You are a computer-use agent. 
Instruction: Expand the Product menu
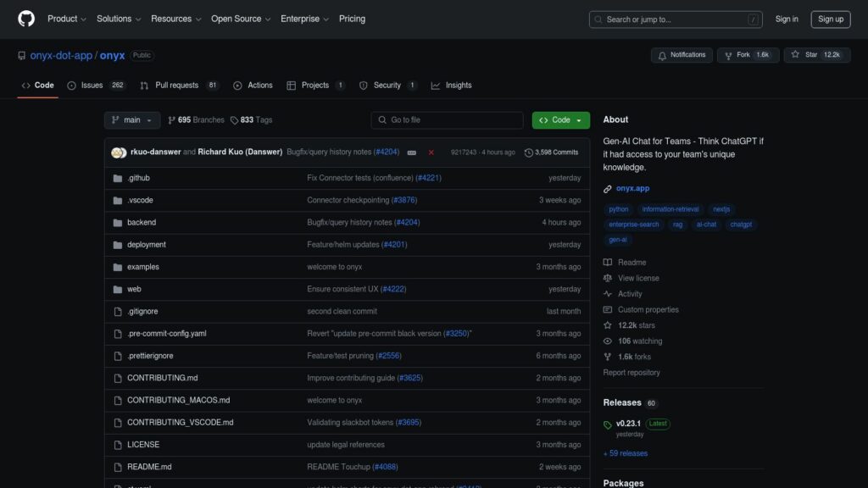pyautogui.click(x=67, y=19)
